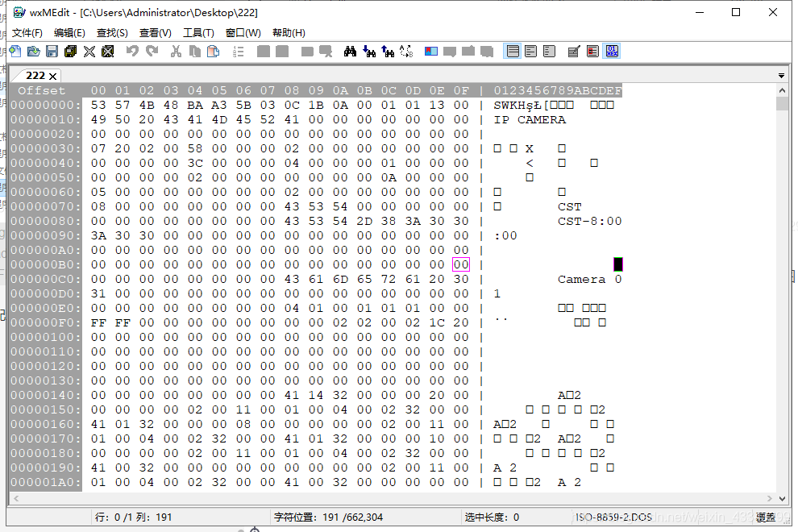This screenshot has height=532, width=798.
Task: Click the Save All toolbar icon
Action: [x=70, y=52]
